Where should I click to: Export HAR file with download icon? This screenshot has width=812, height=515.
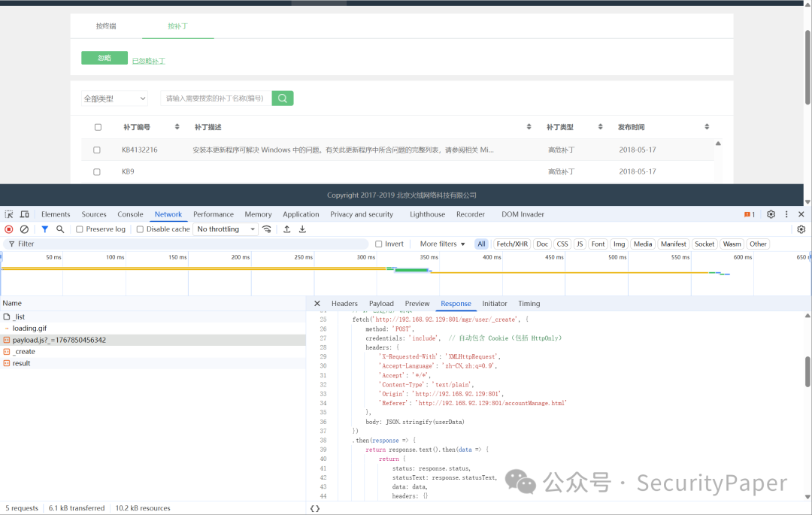point(302,229)
